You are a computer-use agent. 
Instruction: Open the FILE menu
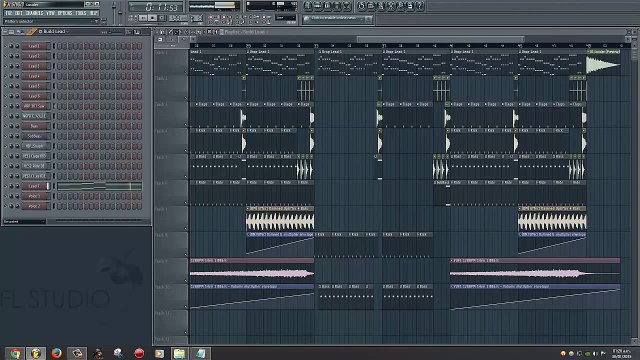8,13
